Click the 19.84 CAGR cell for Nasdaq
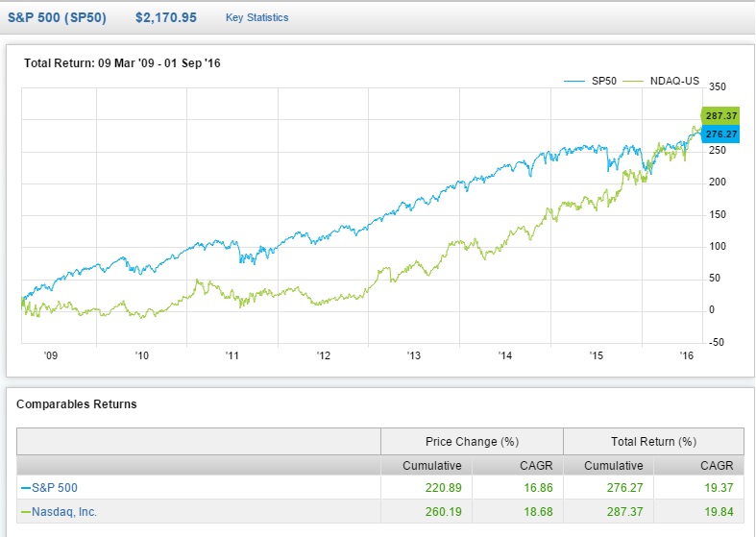Image resolution: width=756 pixels, height=537 pixels. [717, 512]
